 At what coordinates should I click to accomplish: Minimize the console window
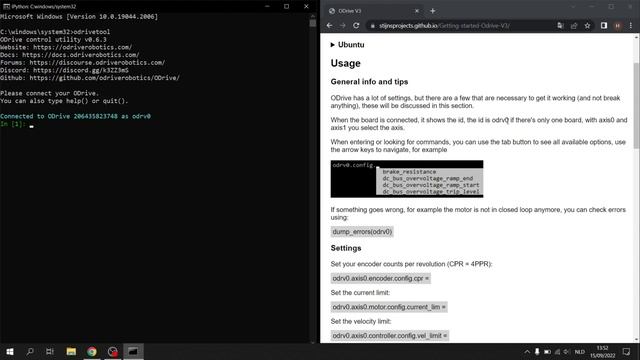click(x=267, y=7)
